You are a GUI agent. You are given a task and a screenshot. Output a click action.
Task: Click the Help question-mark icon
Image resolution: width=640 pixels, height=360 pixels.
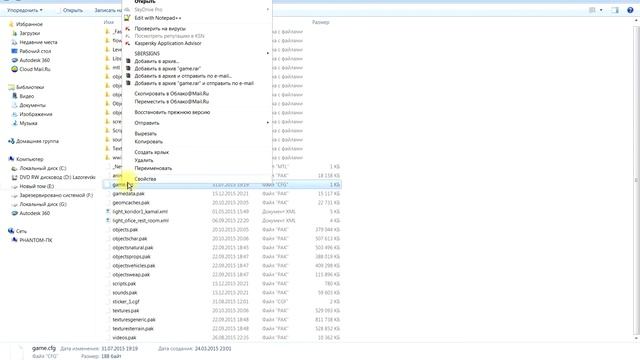tap(630, 10)
